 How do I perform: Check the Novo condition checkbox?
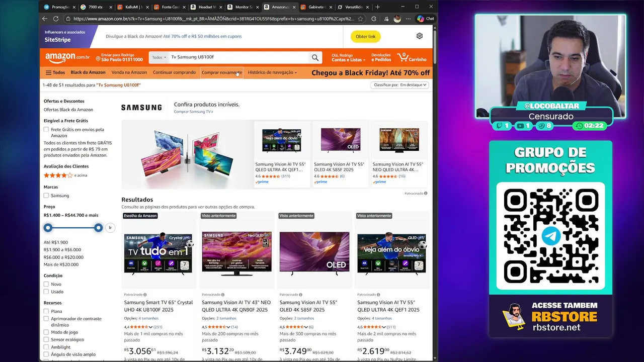[x=46, y=284]
